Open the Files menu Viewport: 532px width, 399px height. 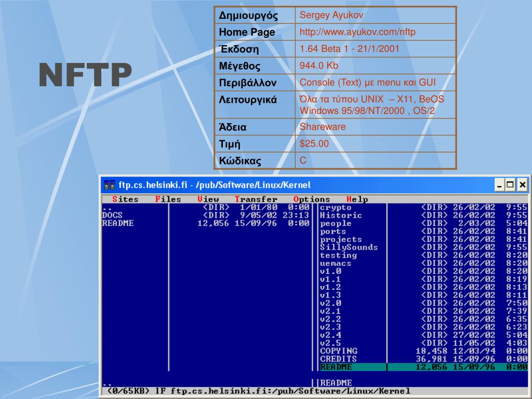168,199
